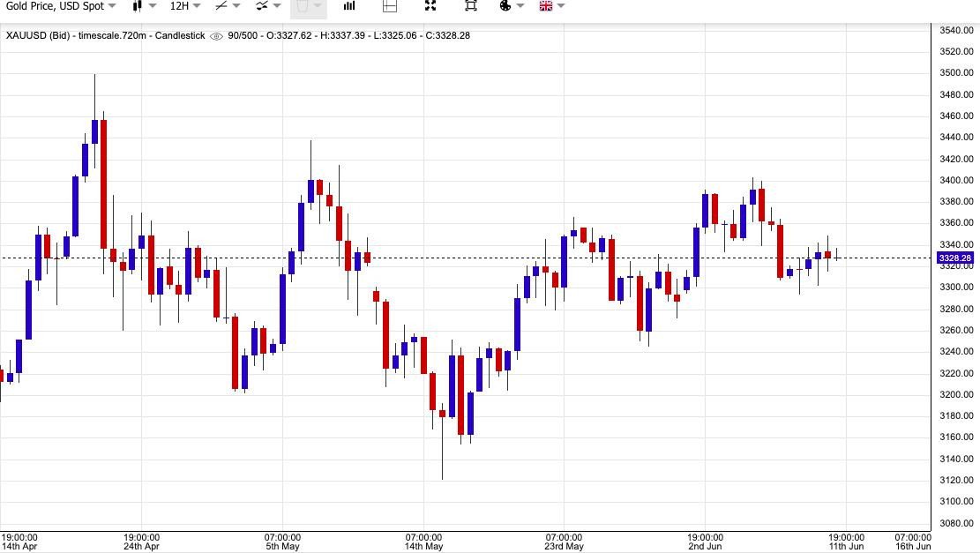This screenshot has height=553, width=980.
Task: Expand arrow beside the chart type icon
Action: pos(153,6)
